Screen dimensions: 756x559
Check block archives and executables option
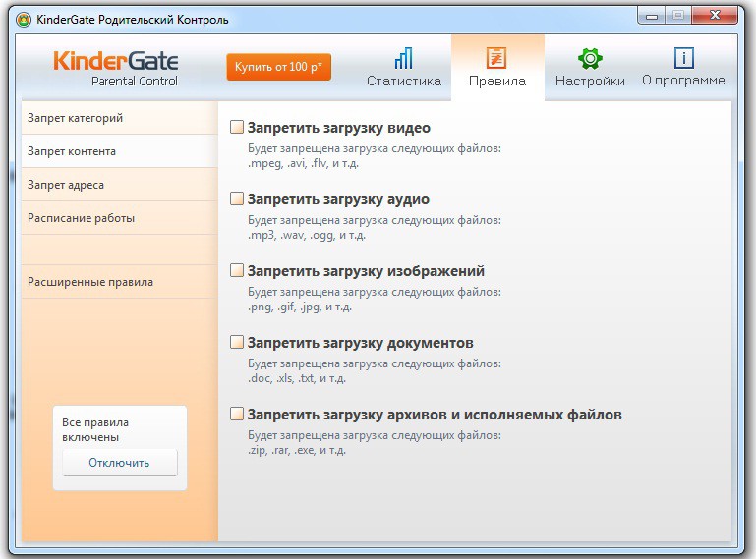pos(237,414)
